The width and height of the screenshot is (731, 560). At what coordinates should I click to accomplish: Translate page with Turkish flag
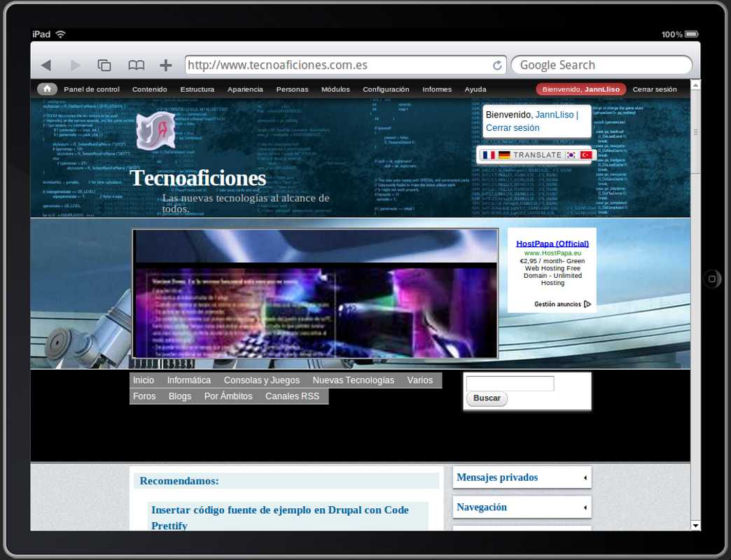(586, 155)
